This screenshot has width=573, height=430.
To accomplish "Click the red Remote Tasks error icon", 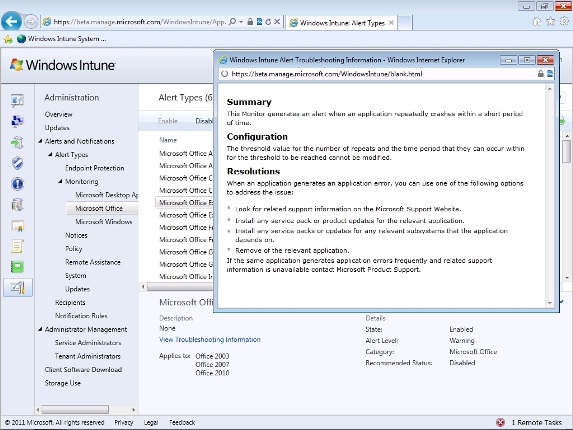I will pos(500,423).
